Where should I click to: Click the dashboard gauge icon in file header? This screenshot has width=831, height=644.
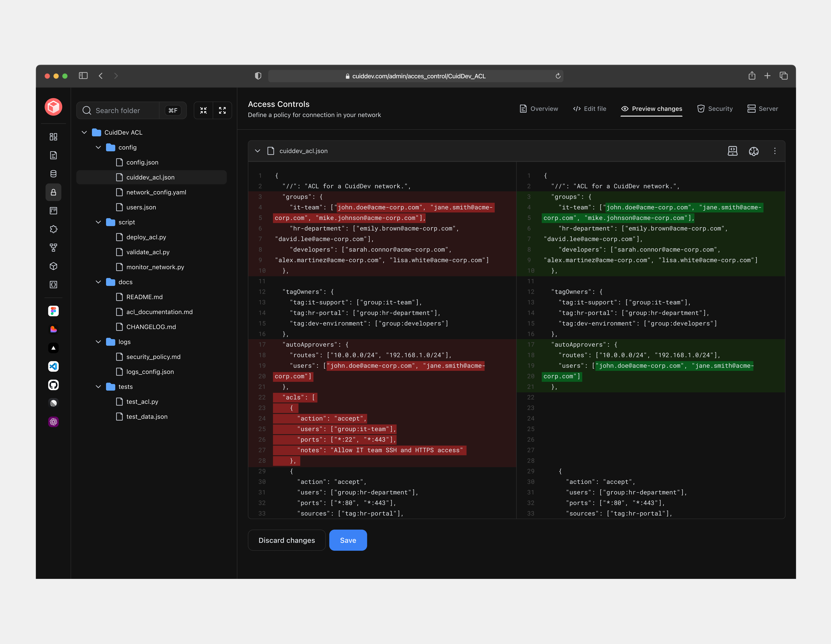[754, 151]
